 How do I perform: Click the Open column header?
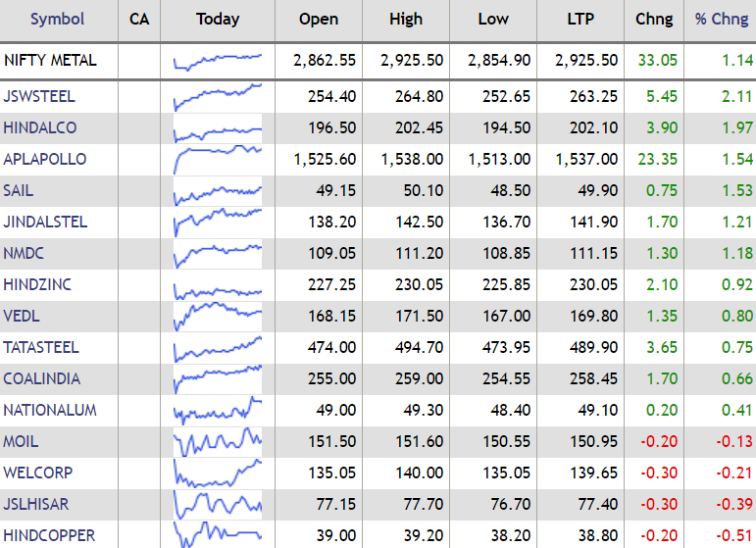pos(319,20)
